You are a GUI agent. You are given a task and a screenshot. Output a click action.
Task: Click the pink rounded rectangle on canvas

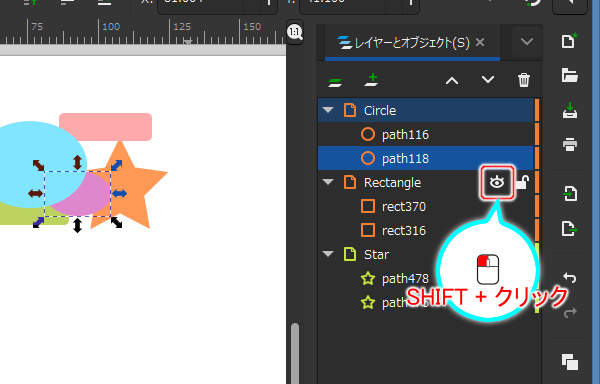106,127
